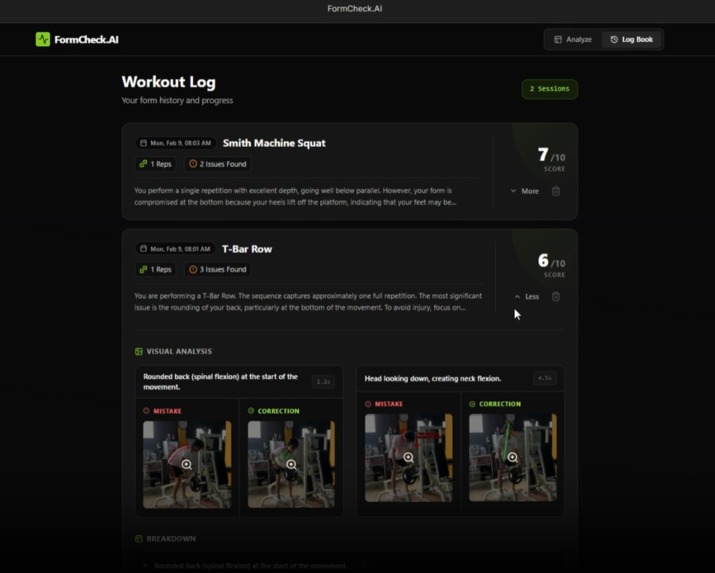Click the T-Bar Row title
The width and height of the screenshot is (715, 573).
tap(247, 249)
